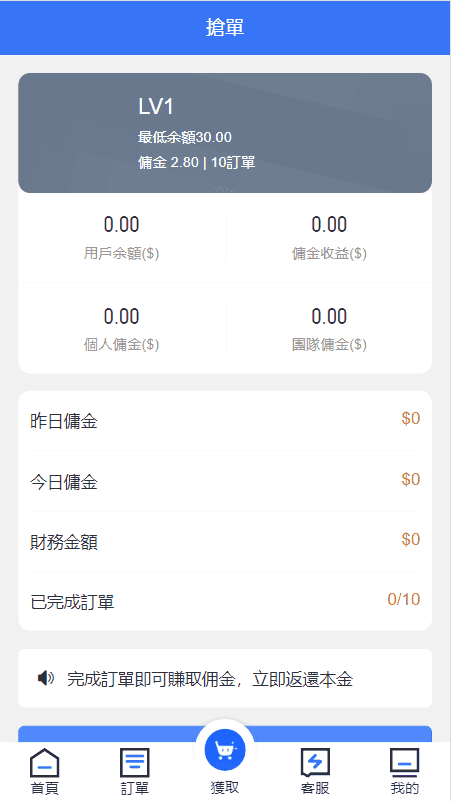Open the 已完成訂單 progress row
This screenshot has height=801, width=451.
pos(225,601)
